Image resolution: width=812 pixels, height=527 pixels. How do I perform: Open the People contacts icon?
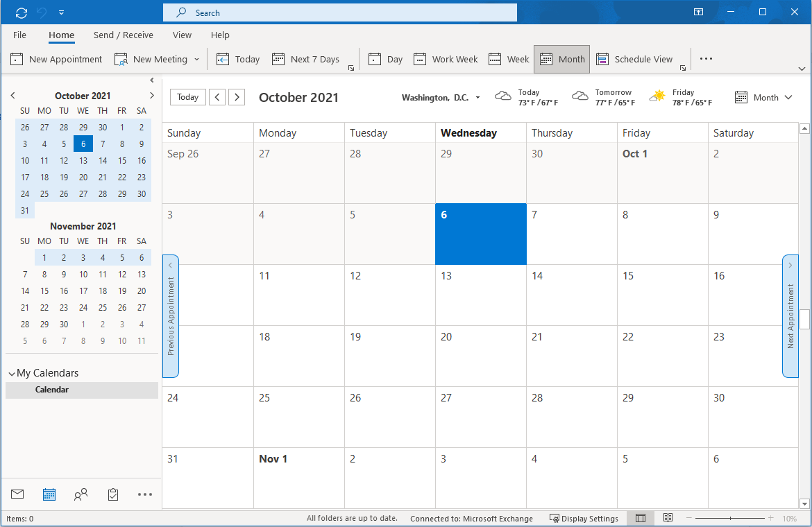click(x=81, y=494)
